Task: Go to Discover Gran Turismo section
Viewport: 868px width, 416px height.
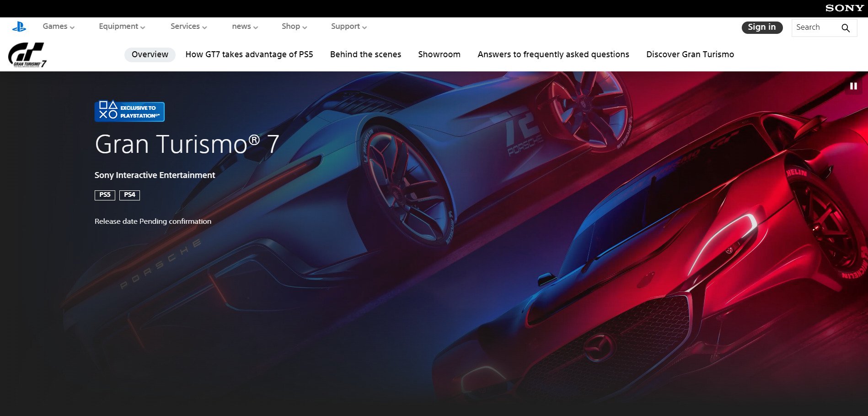Action: pyautogui.click(x=690, y=54)
